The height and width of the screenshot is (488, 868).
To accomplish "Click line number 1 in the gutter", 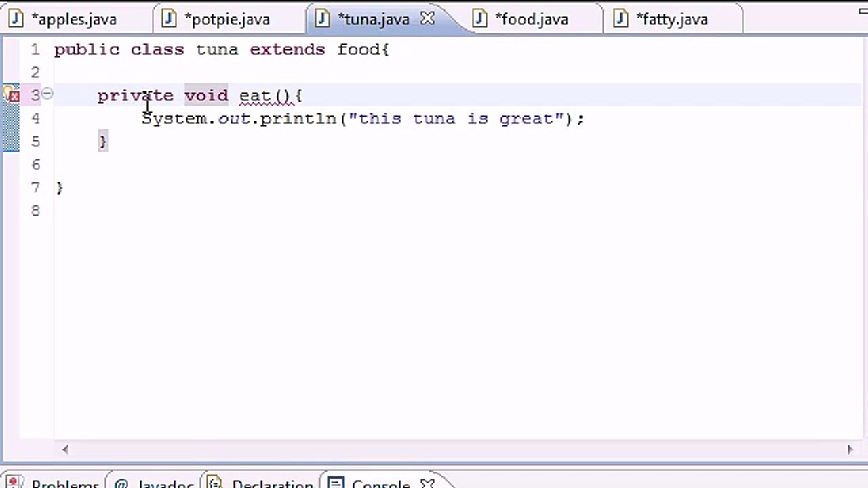I will click(35, 49).
